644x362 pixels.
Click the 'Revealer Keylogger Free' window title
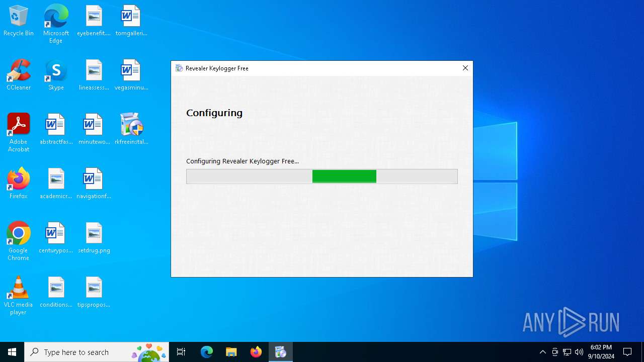point(217,68)
